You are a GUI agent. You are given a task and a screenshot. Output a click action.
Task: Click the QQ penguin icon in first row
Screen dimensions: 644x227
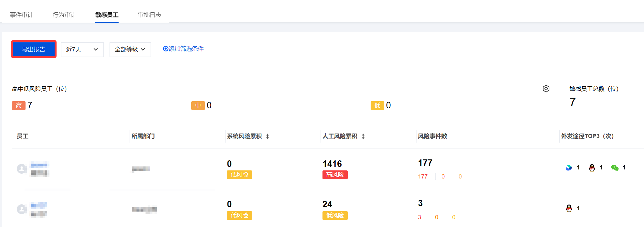(x=592, y=168)
